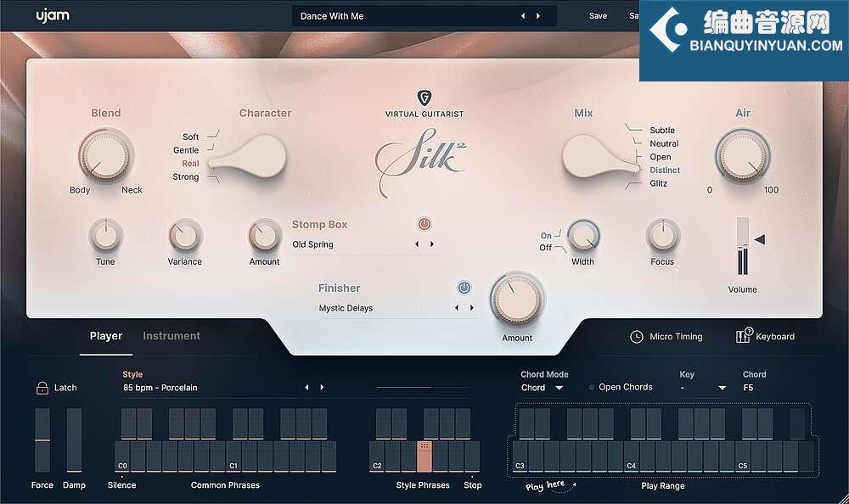Click the Character lever handle
The width and height of the screenshot is (849, 504).
[x=248, y=156]
